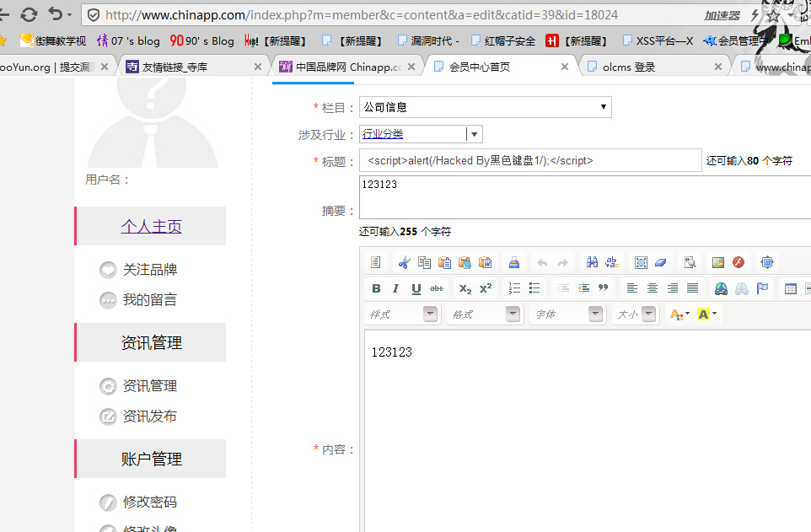Viewport: 811px width, 532px height.
Task: Open 资讯发布 in sidebar
Action: point(149,416)
